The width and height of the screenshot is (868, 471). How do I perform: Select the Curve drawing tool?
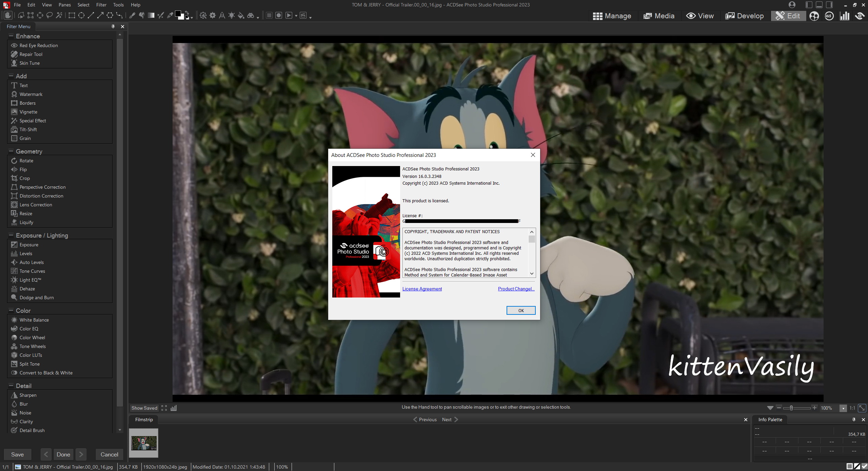tap(119, 15)
